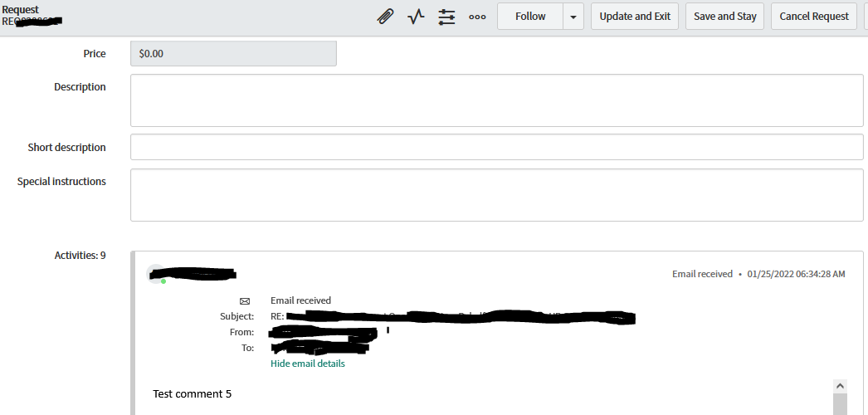The image size is (868, 415).
Task: Click Save and Stay
Action: [725, 16]
